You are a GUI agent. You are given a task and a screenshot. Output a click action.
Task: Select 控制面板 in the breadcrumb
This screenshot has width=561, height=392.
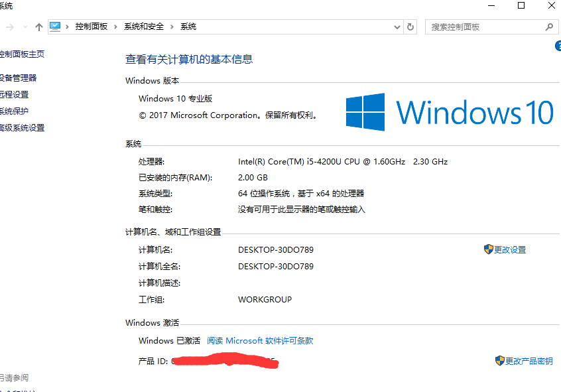point(92,27)
